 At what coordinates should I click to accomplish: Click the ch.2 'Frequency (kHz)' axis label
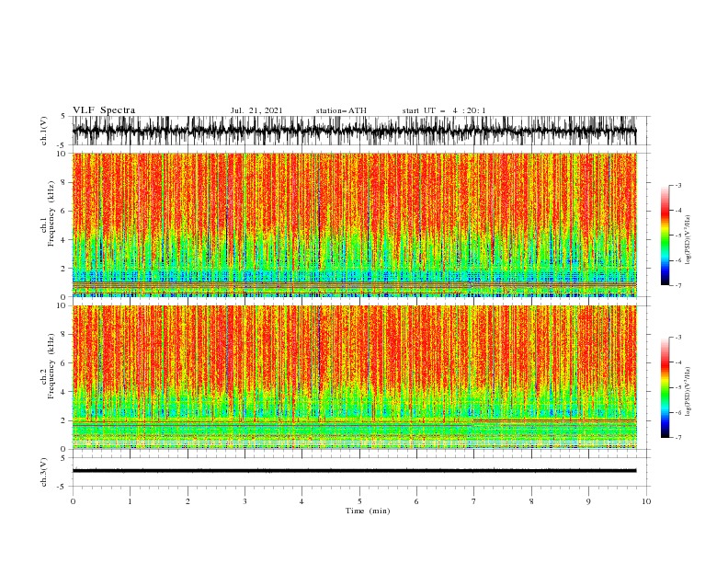coord(51,366)
